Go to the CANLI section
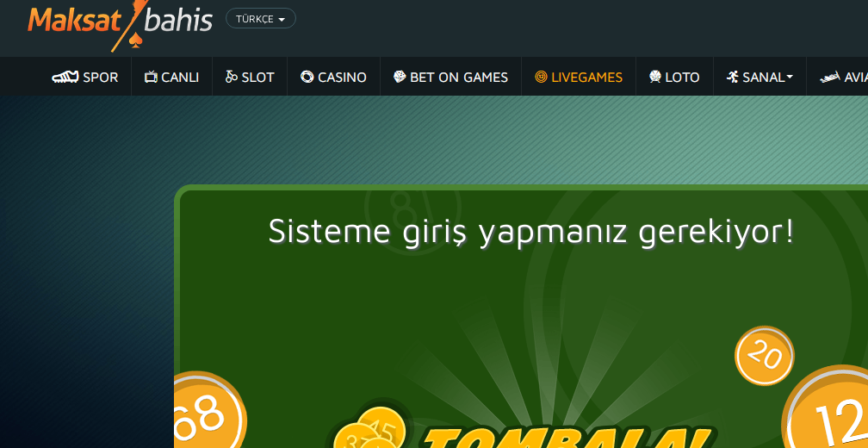This screenshot has width=868, height=448. (x=171, y=77)
